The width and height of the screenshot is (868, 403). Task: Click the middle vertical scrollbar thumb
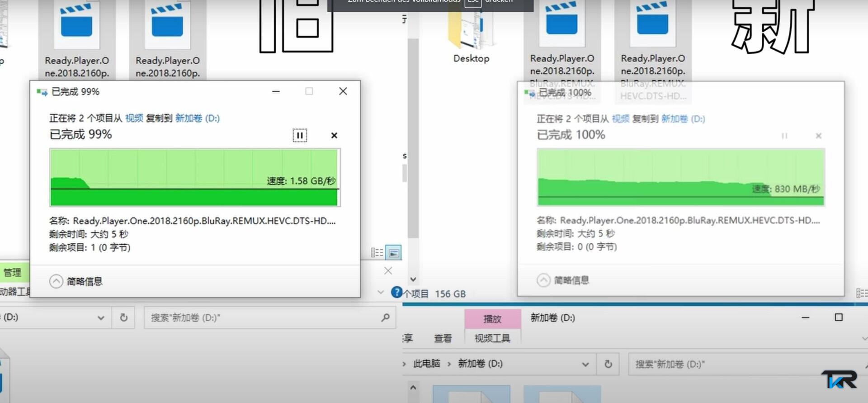[413, 138]
